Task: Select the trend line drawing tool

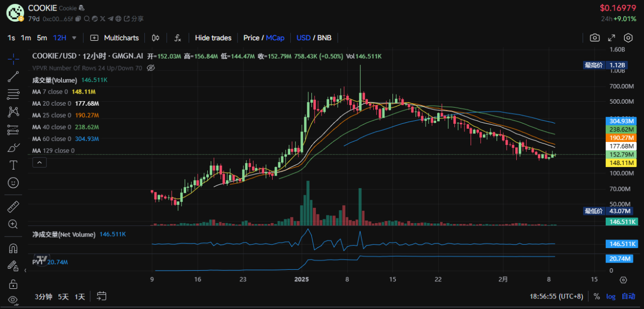Action: pos(14,76)
